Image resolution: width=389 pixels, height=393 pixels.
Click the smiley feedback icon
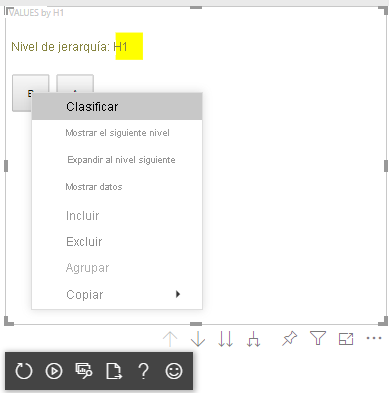(174, 371)
